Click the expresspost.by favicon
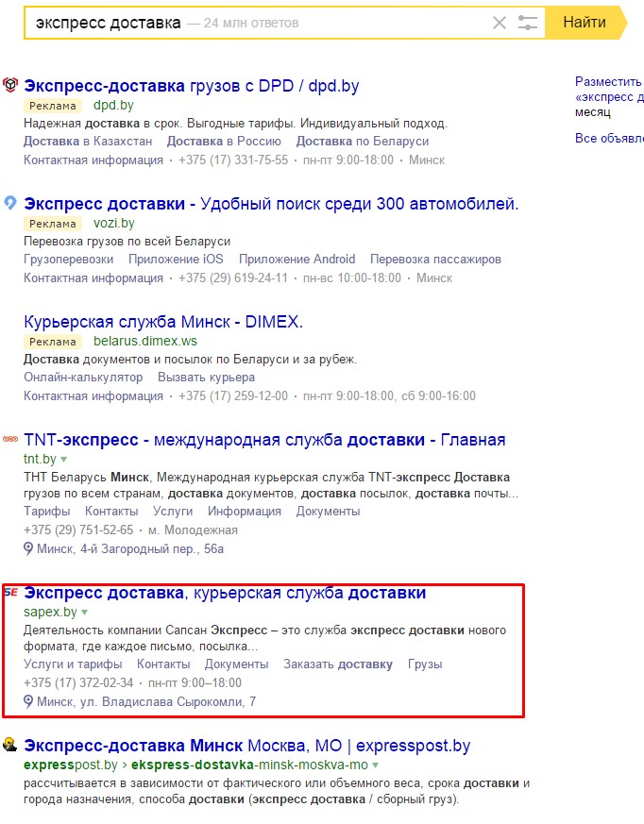 (x=10, y=744)
